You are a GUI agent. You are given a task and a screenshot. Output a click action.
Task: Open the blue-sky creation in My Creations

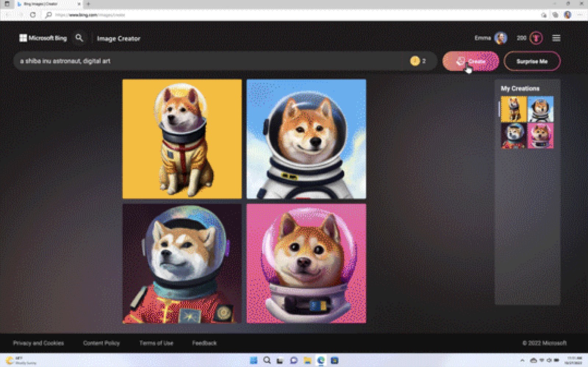541,109
